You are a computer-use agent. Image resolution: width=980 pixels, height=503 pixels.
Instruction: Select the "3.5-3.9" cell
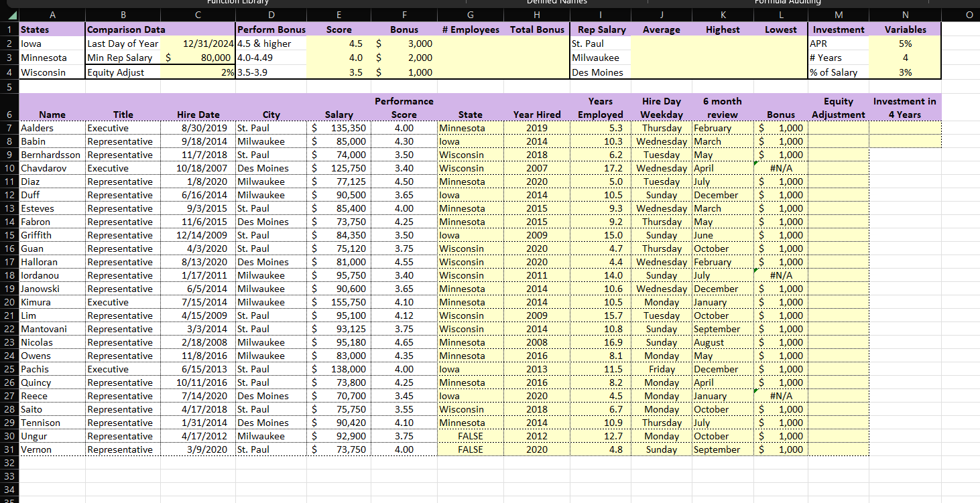pos(271,72)
